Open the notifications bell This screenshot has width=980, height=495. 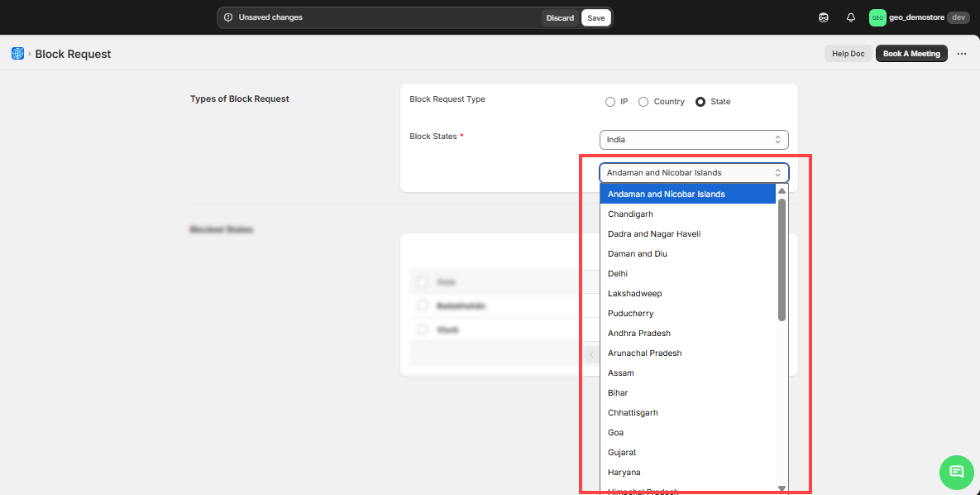point(850,17)
